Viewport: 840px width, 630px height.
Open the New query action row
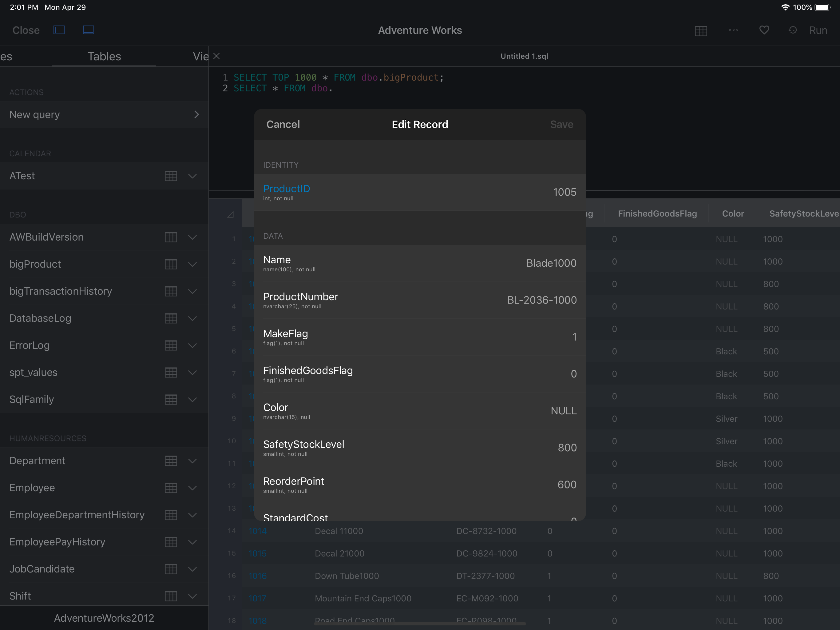(104, 115)
